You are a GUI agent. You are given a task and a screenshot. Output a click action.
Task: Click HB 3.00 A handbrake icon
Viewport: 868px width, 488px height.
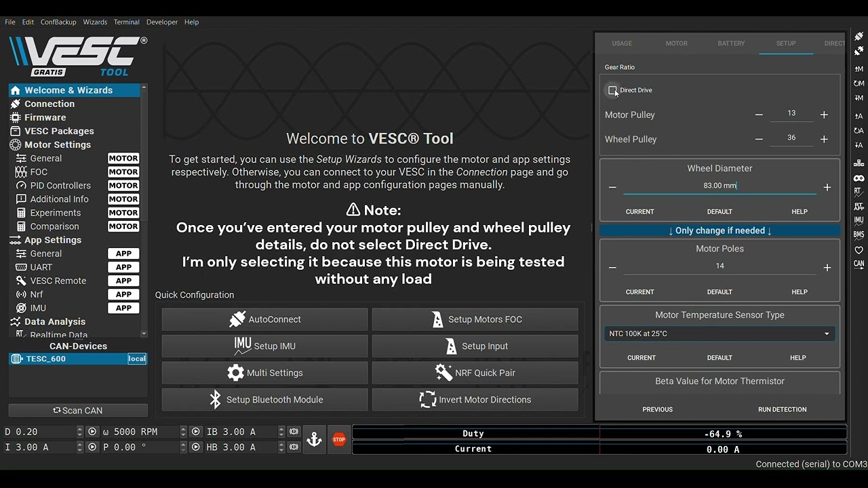[x=294, y=447]
